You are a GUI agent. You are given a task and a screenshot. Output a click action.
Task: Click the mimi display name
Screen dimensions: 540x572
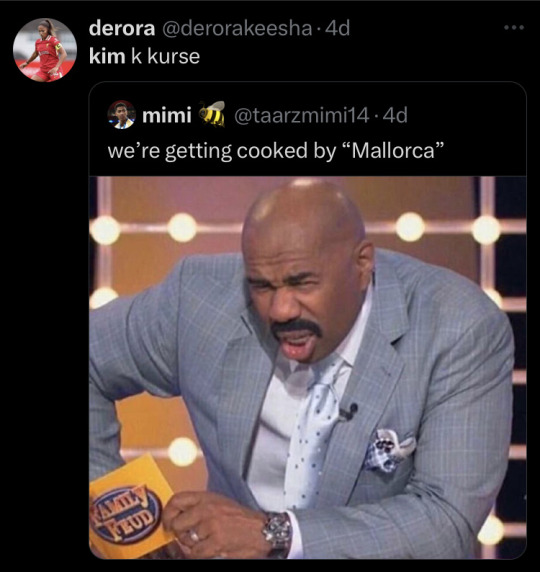click(x=167, y=115)
